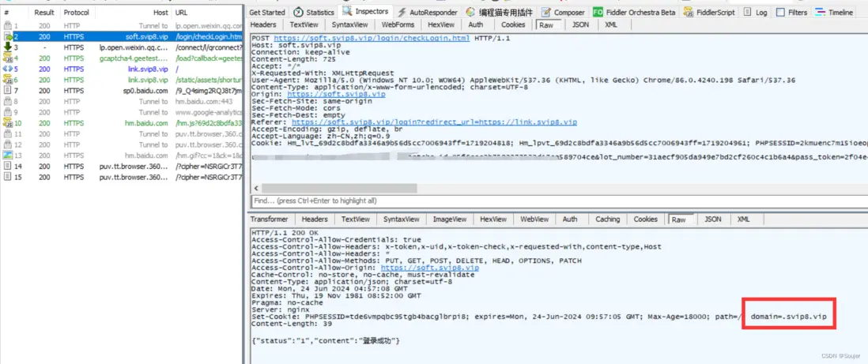Click the Find search box

click(559, 201)
